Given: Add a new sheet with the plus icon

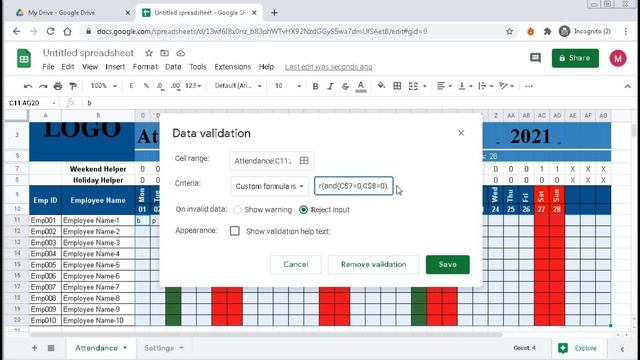Looking at the screenshot, I should click(35, 348).
